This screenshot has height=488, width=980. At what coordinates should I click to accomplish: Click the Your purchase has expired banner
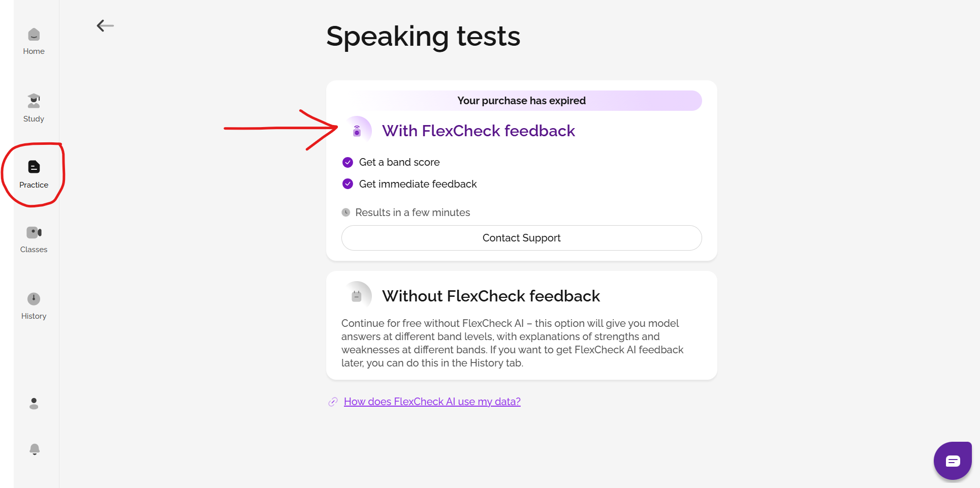521,101
